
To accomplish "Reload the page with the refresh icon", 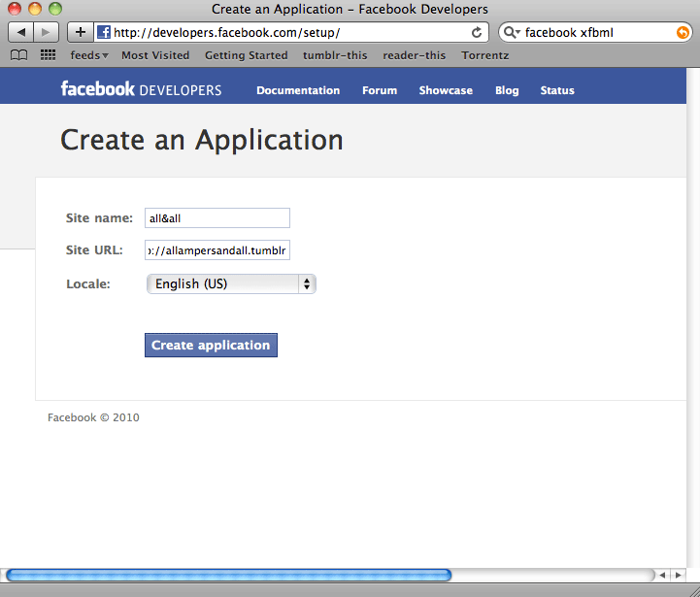I will (477, 32).
